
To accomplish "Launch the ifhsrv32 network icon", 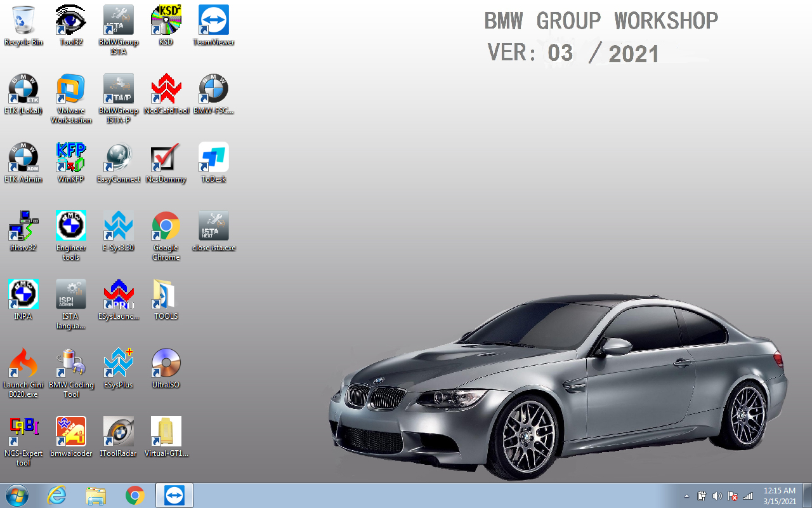I will point(23,231).
